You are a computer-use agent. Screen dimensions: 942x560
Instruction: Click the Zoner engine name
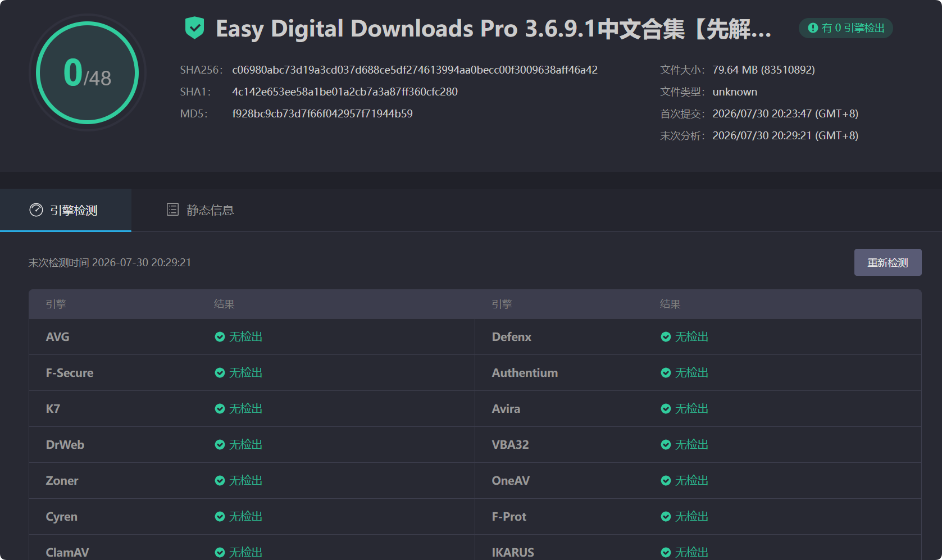tap(62, 481)
